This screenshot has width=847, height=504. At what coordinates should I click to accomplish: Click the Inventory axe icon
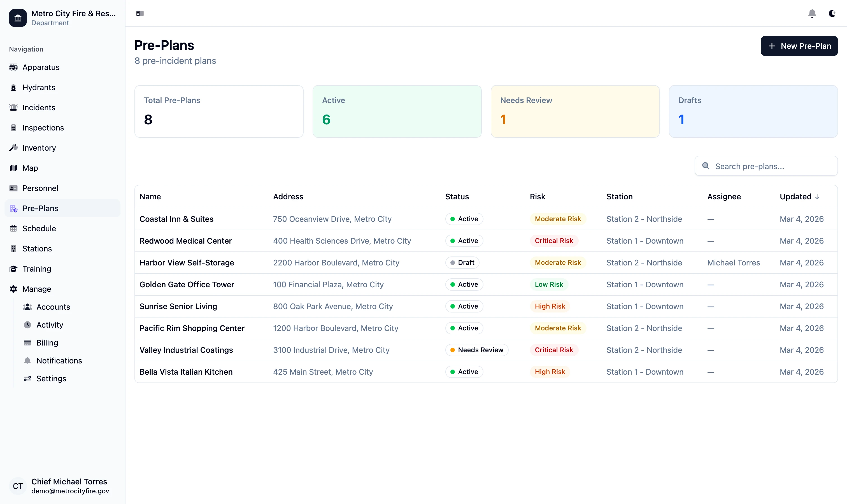click(14, 148)
